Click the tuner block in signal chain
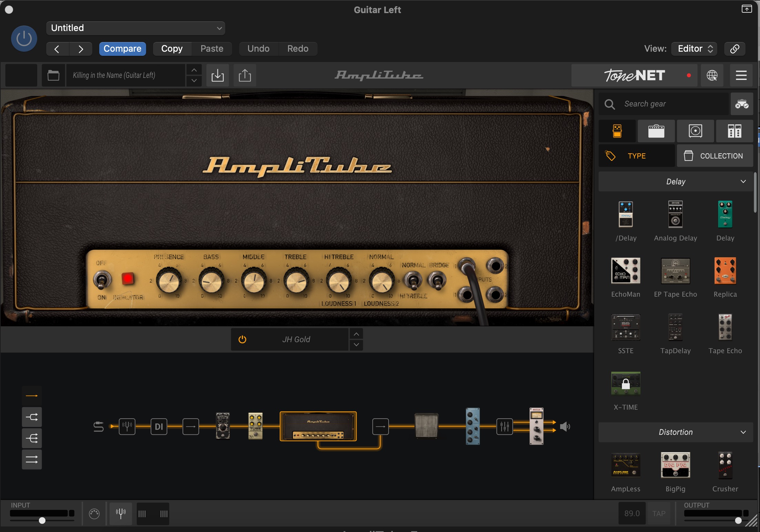The height and width of the screenshot is (532, 760). pyautogui.click(x=127, y=427)
